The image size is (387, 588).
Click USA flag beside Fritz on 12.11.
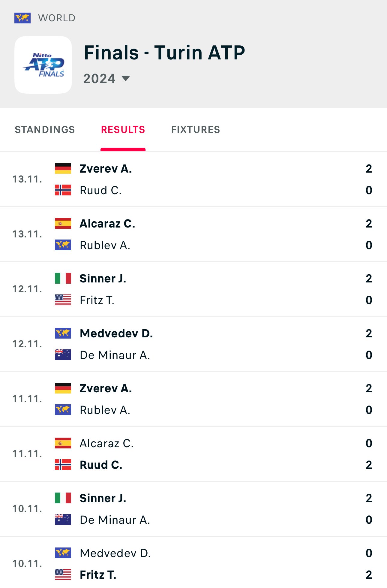[63, 300]
